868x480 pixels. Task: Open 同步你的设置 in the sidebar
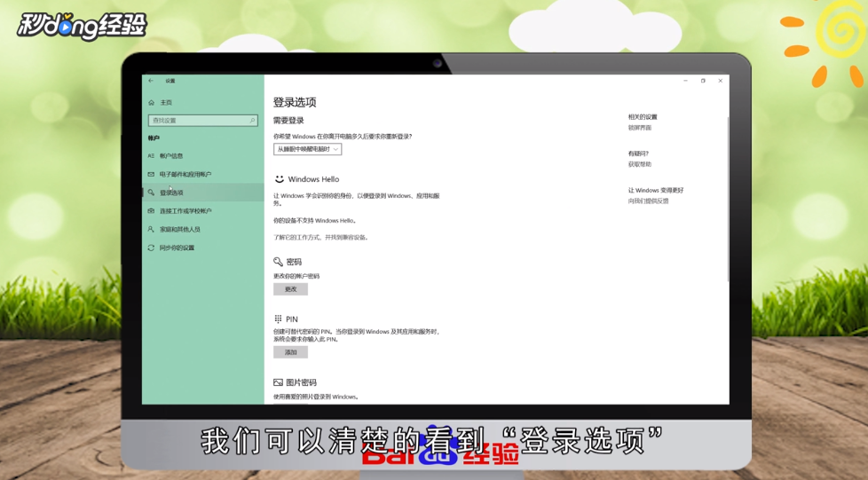click(202, 248)
